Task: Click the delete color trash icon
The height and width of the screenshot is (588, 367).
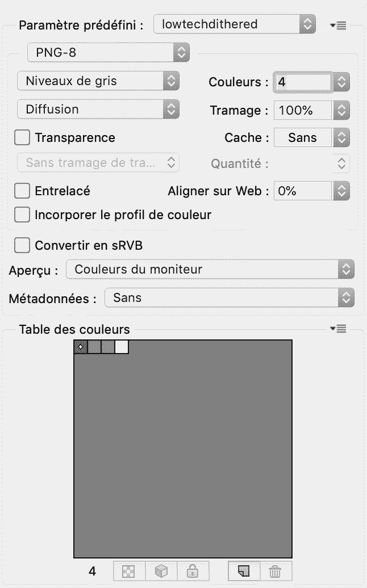Action: [275, 571]
